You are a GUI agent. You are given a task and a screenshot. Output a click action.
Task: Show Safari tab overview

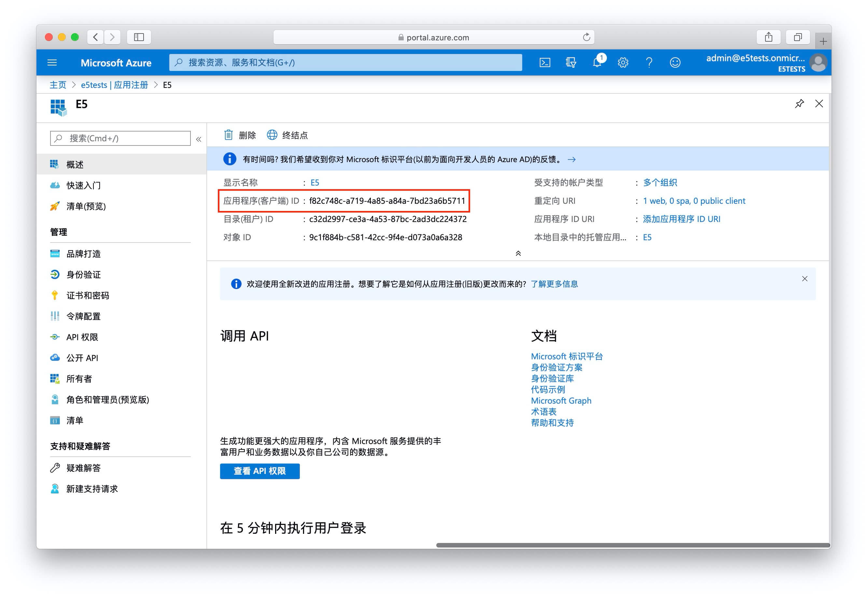798,37
